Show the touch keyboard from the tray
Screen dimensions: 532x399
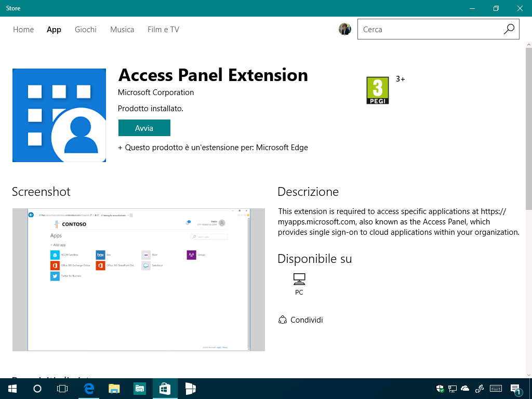pos(496,389)
